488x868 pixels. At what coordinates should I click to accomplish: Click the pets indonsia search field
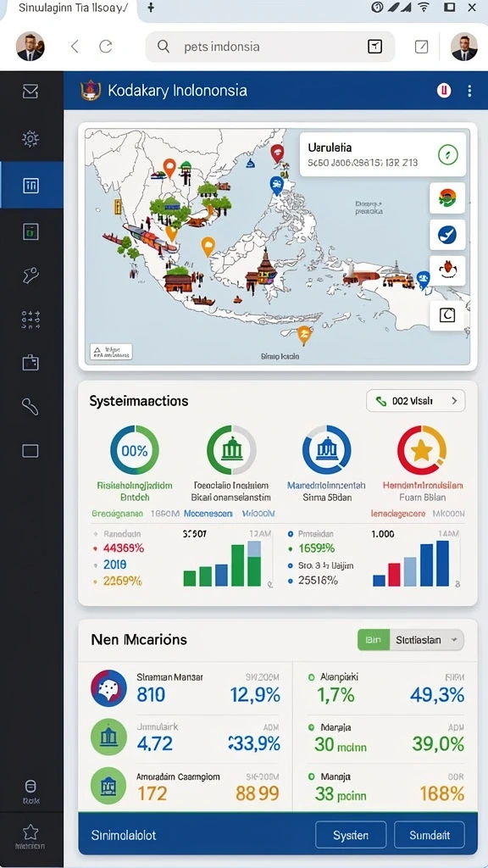pyautogui.click(x=270, y=47)
